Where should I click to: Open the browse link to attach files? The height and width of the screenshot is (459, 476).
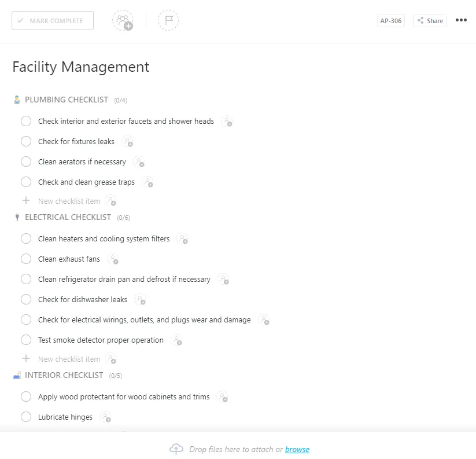[297, 449]
